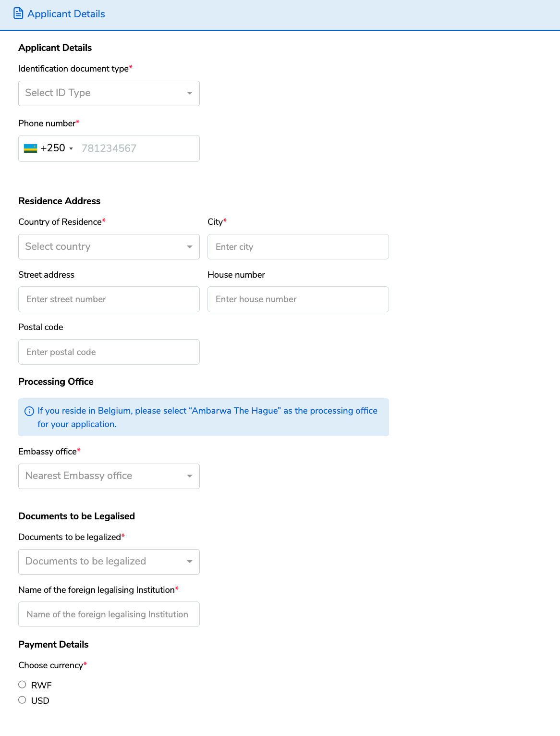This screenshot has width=560, height=736.
Task: Open the +250 country code selector
Action: coord(49,148)
